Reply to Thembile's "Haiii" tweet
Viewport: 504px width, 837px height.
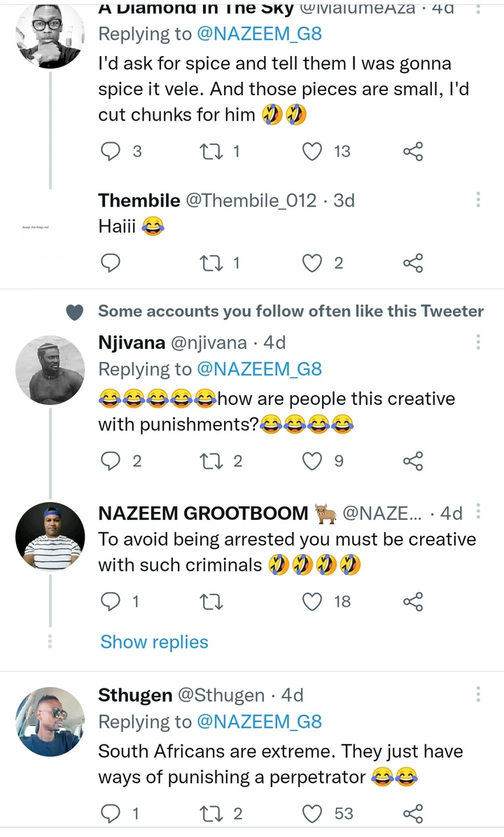coord(111,263)
